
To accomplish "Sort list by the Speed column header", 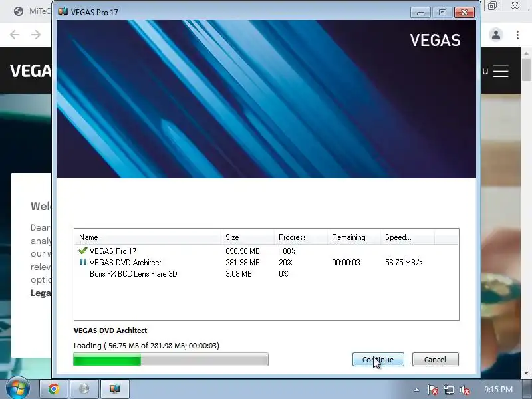I will coord(407,237).
